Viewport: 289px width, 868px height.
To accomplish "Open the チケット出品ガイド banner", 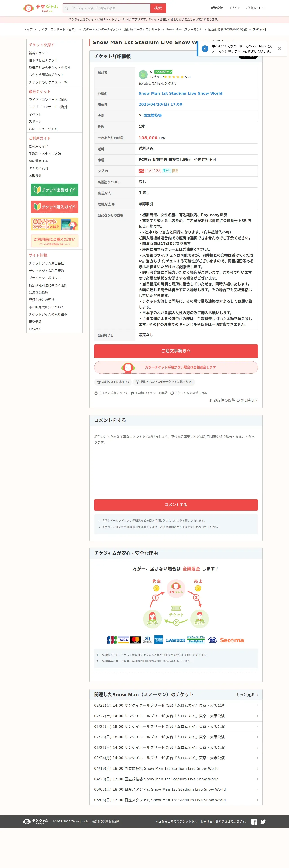I will pos(54,190).
